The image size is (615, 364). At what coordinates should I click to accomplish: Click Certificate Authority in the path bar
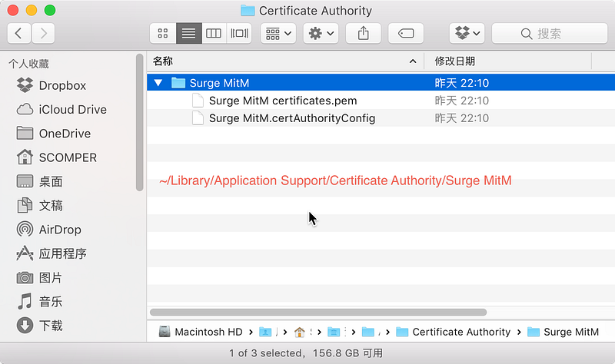453,332
